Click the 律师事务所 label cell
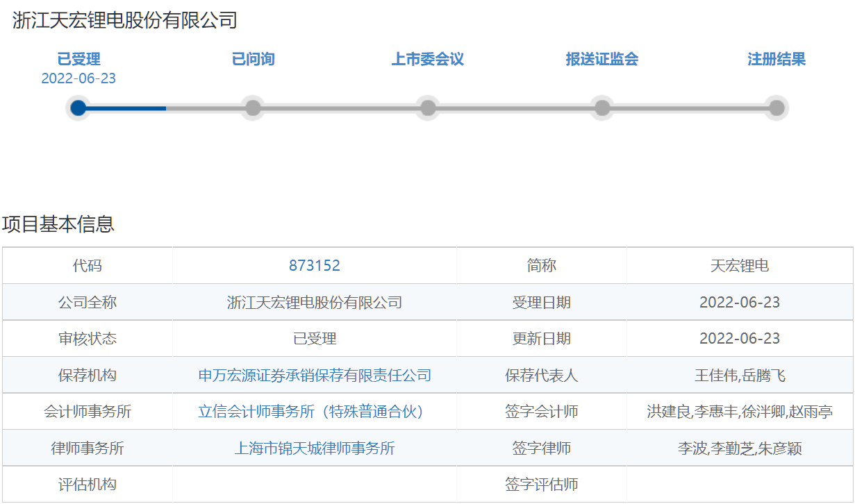 [88, 448]
